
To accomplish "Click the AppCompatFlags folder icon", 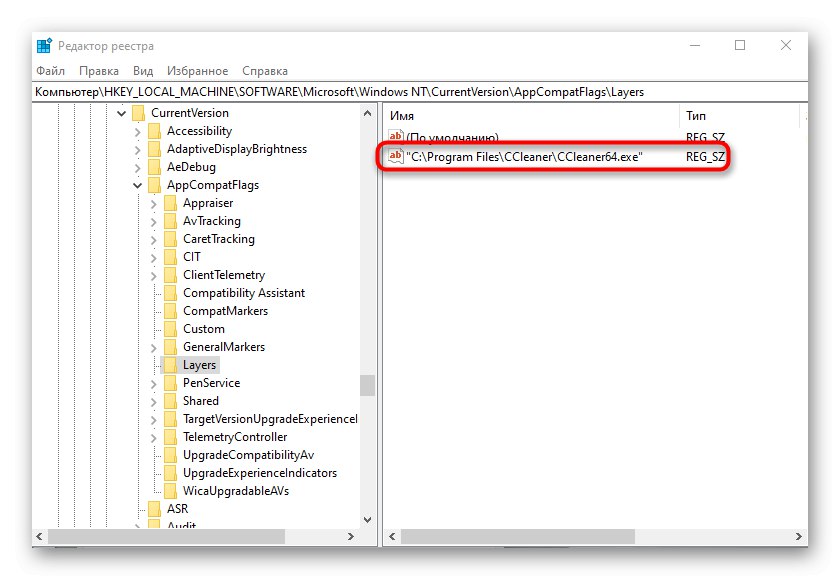I will click(154, 185).
